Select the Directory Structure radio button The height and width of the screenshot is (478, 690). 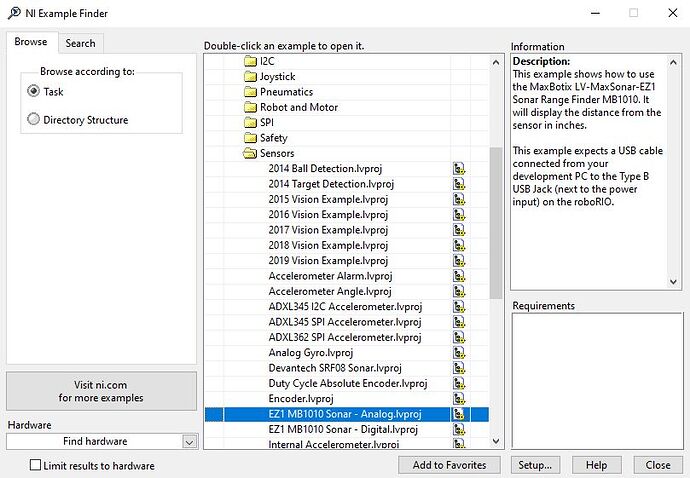pyautogui.click(x=33, y=119)
